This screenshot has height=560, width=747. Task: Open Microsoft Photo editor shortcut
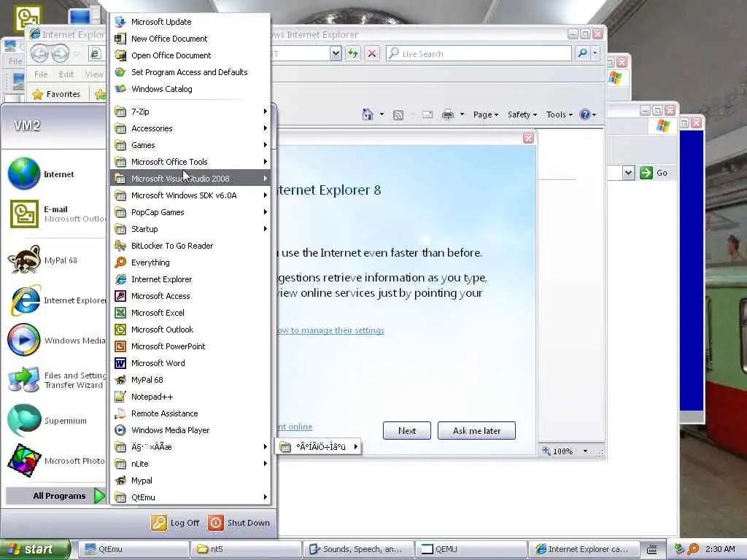55,461
